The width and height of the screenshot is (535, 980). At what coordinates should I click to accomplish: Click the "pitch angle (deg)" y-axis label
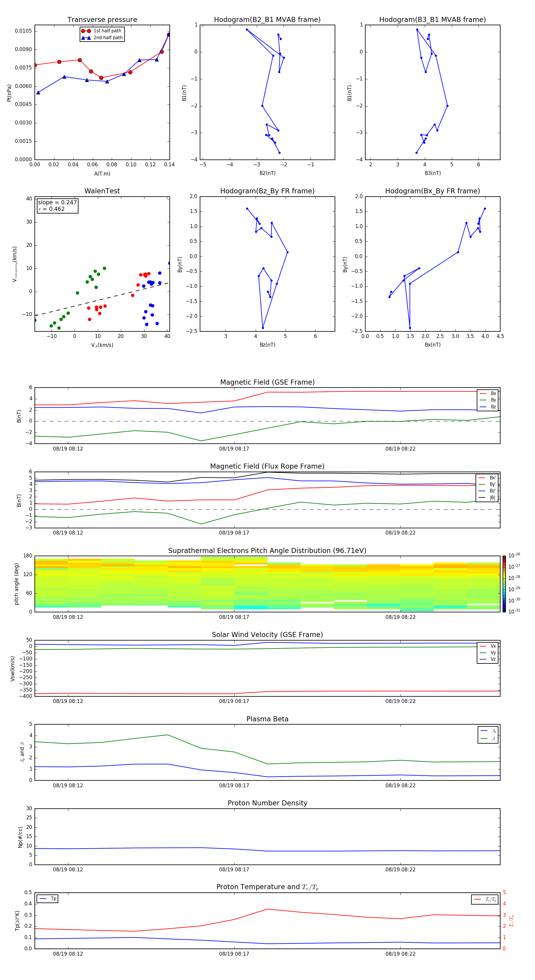pos(16,584)
